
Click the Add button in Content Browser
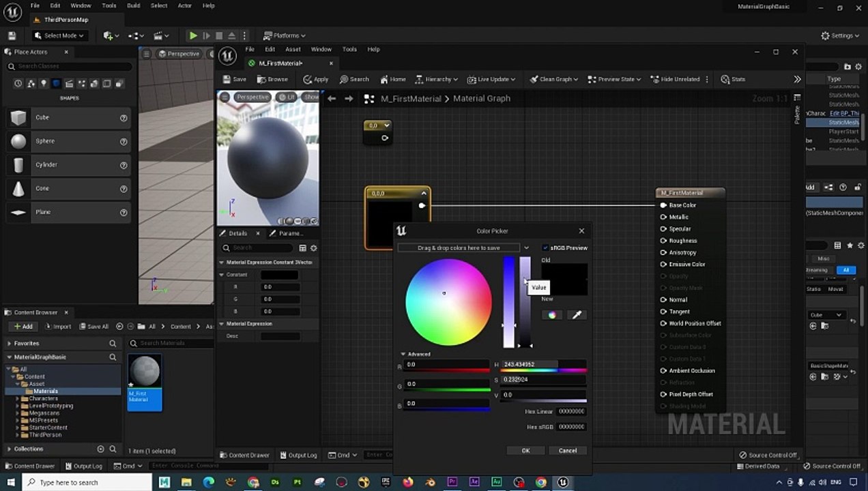pyautogui.click(x=23, y=326)
